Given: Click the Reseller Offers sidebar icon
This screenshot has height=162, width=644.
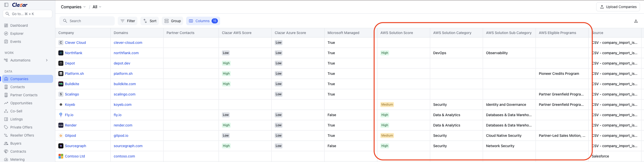Looking at the screenshot, I should [6, 135].
